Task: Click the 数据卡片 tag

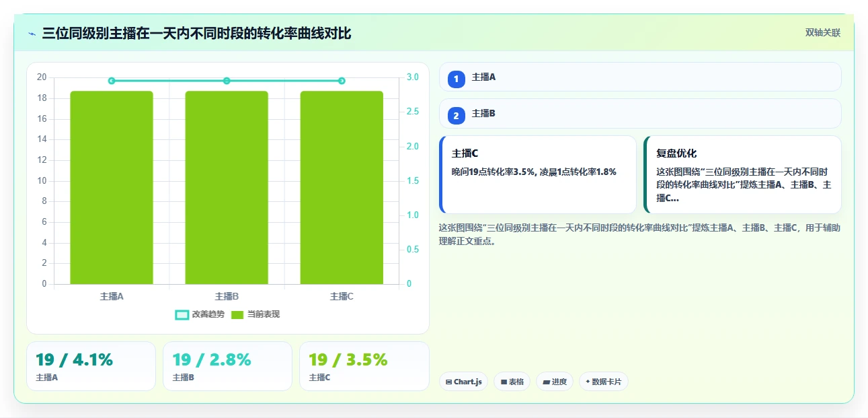Action: (604, 382)
